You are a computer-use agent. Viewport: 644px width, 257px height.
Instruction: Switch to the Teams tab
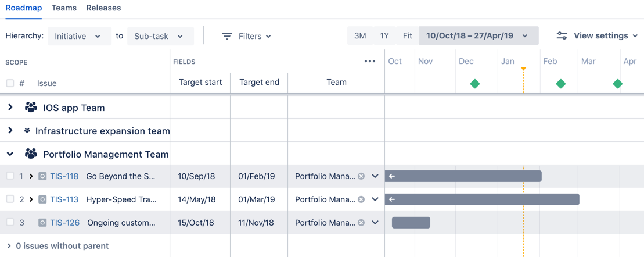coord(64,8)
